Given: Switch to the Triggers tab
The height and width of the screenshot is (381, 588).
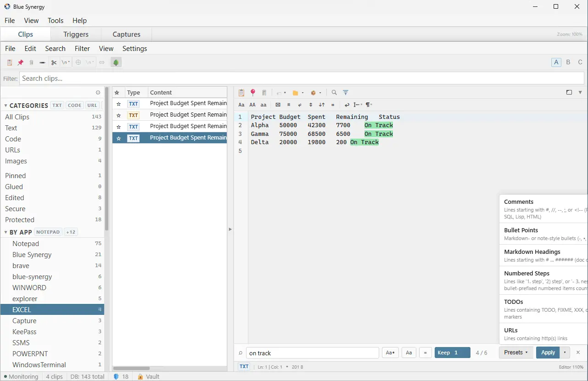Looking at the screenshot, I should (76, 34).
